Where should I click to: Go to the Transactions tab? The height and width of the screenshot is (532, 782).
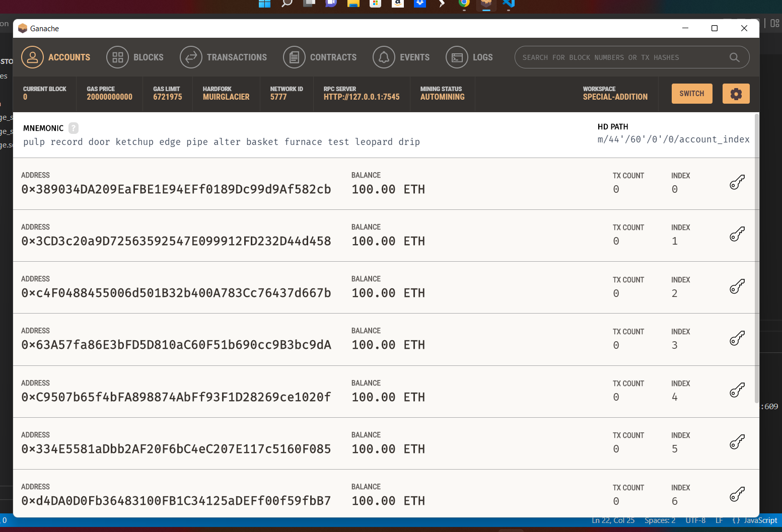[224, 57]
